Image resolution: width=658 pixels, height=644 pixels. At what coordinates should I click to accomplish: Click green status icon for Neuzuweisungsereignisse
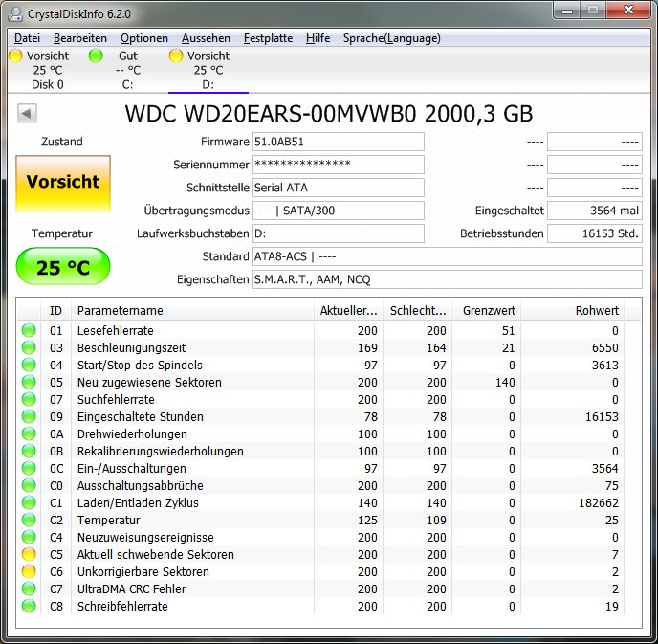[x=29, y=537]
